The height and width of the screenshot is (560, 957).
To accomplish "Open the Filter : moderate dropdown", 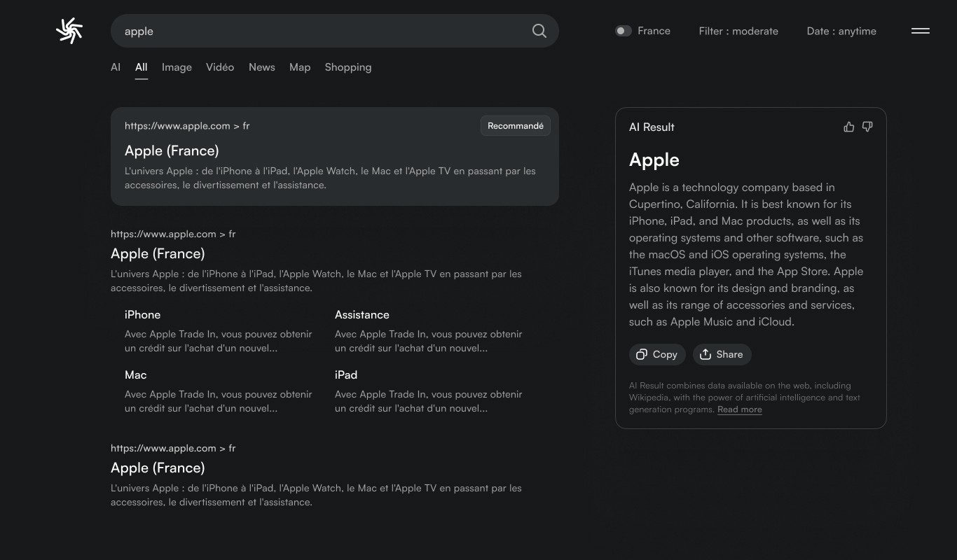I will (738, 31).
